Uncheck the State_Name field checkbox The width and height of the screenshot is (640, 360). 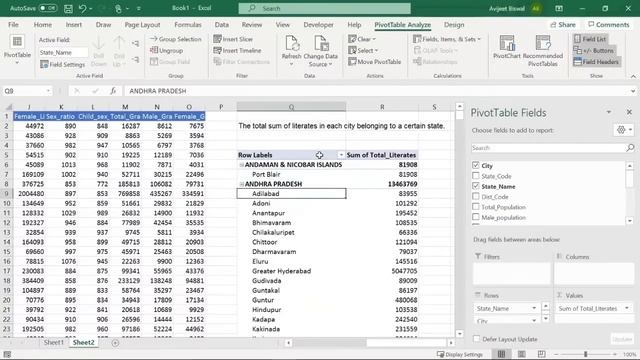476,186
